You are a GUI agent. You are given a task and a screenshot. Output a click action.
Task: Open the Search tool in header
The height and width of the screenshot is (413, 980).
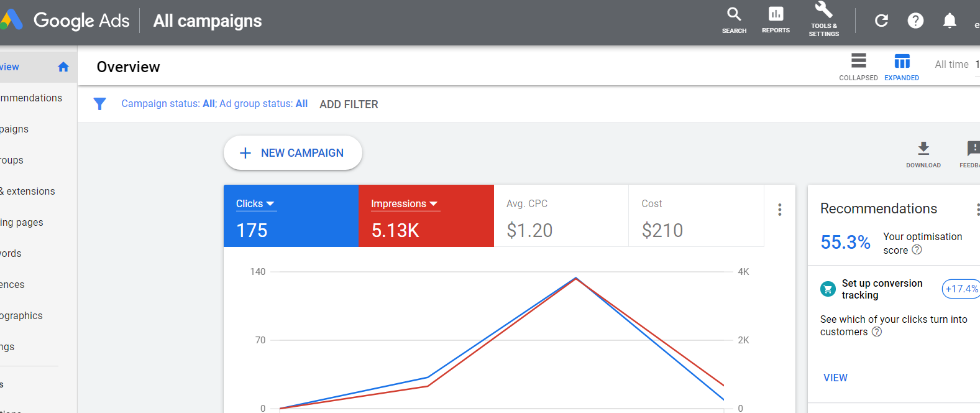tap(734, 21)
